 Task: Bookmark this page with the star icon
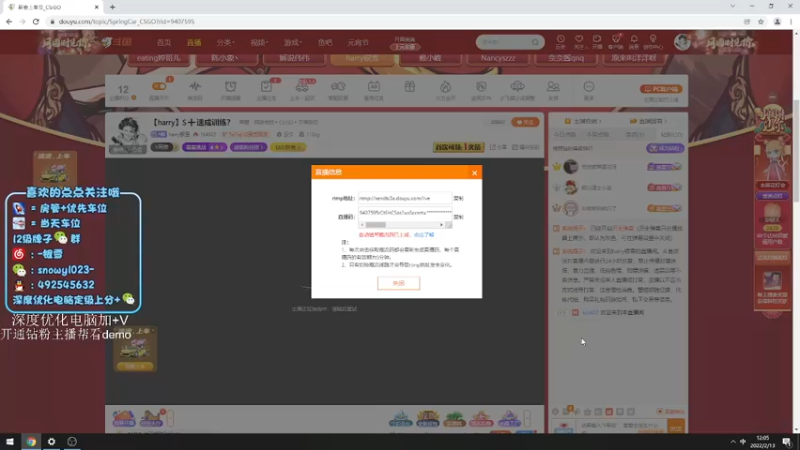tap(761, 21)
